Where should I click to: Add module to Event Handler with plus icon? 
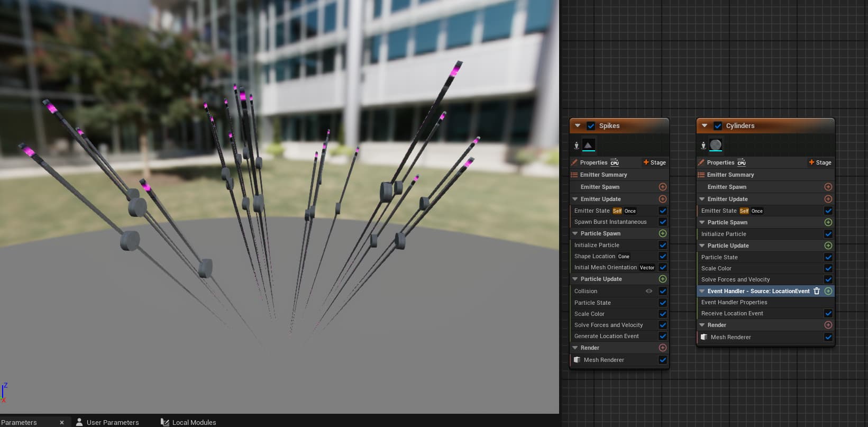(x=828, y=291)
